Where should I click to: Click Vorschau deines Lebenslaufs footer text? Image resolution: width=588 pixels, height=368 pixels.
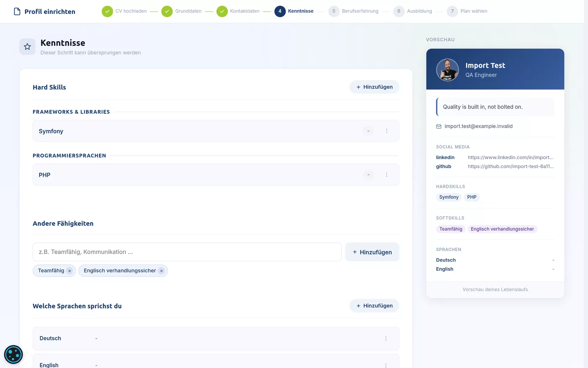coord(495,290)
